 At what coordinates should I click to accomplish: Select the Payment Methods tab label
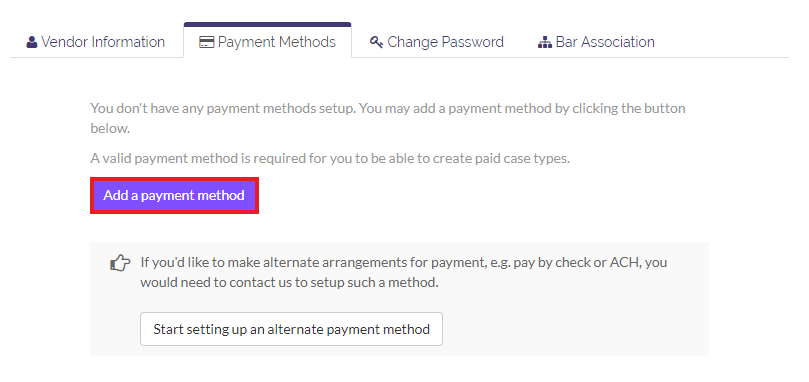tap(277, 42)
